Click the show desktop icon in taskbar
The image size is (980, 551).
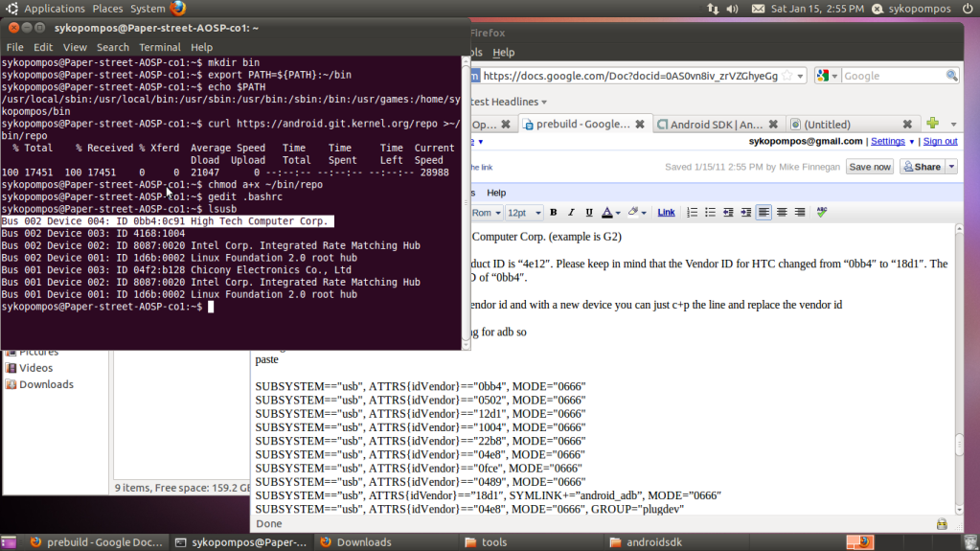click(x=9, y=542)
